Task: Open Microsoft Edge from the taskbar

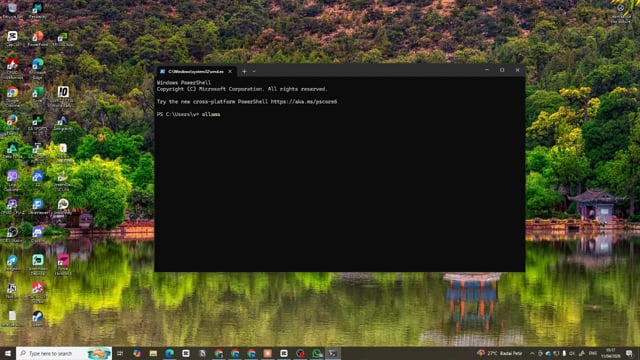Action: pos(169,353)
